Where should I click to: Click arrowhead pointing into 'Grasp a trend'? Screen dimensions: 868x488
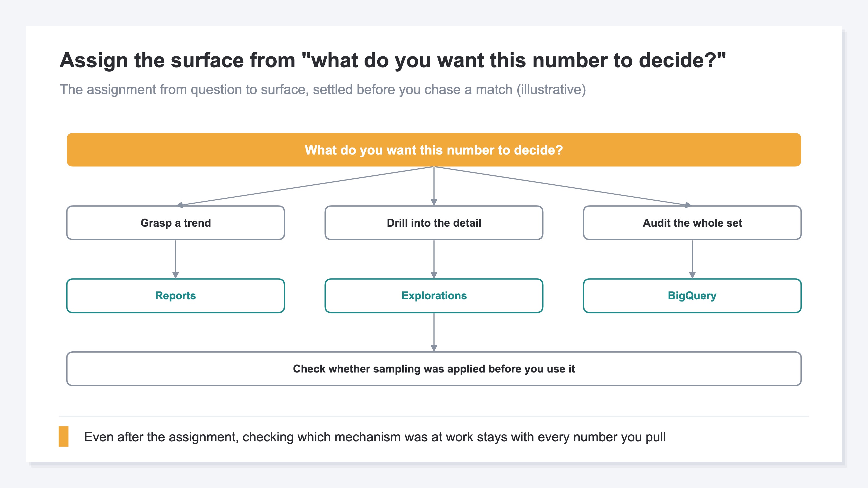click(x=180, y=204)
